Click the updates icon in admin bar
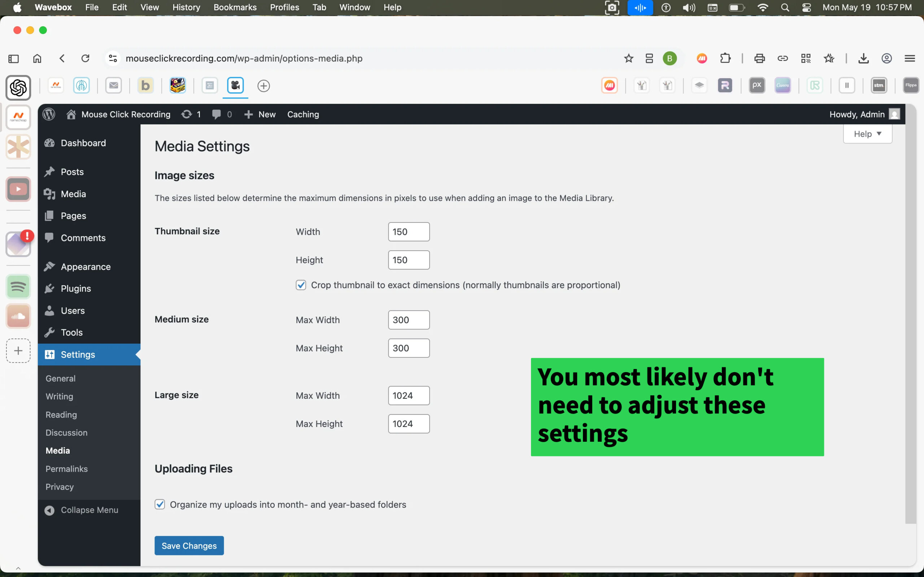This screenshot has width=924, height=577. [x=187, y=114]
